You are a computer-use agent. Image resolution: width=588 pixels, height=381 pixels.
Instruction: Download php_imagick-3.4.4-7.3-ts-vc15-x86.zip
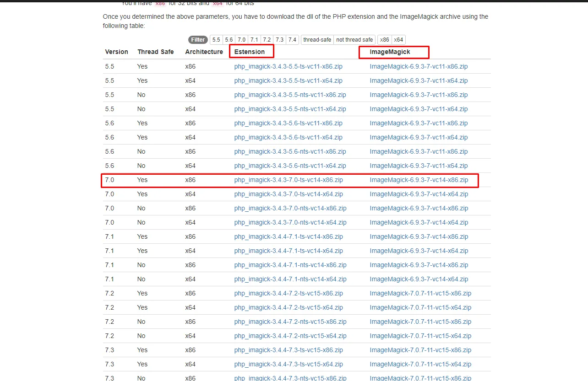[289, 350]
